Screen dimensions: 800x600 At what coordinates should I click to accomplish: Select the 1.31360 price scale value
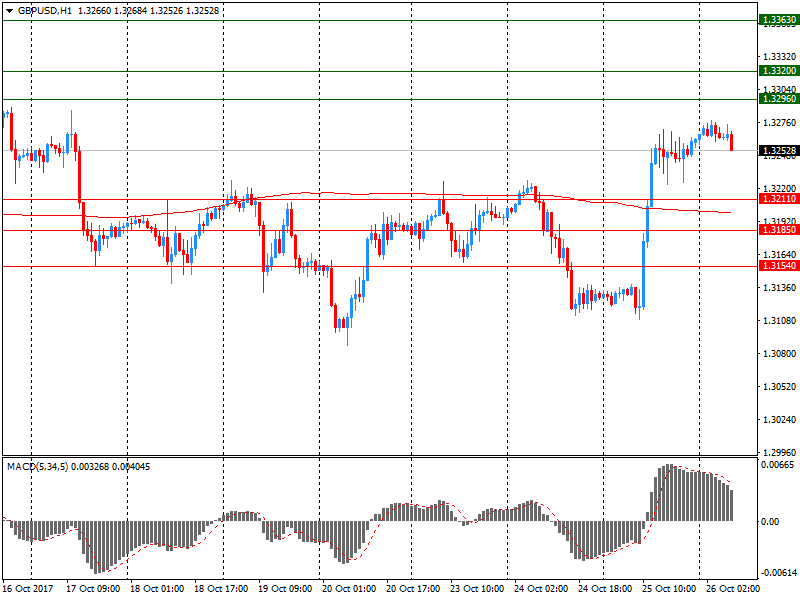780,288
